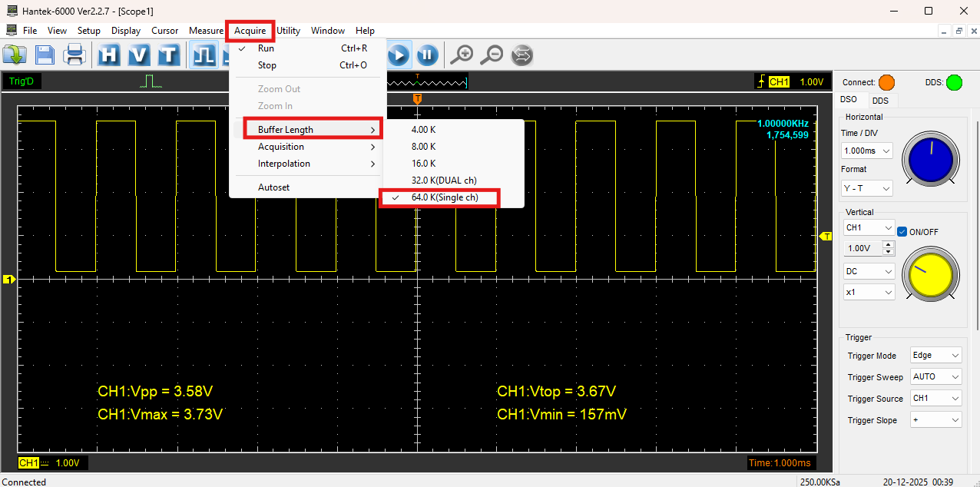Open the Setup menu
This screenshot has height=487, width=980.
tap(89, 31)
